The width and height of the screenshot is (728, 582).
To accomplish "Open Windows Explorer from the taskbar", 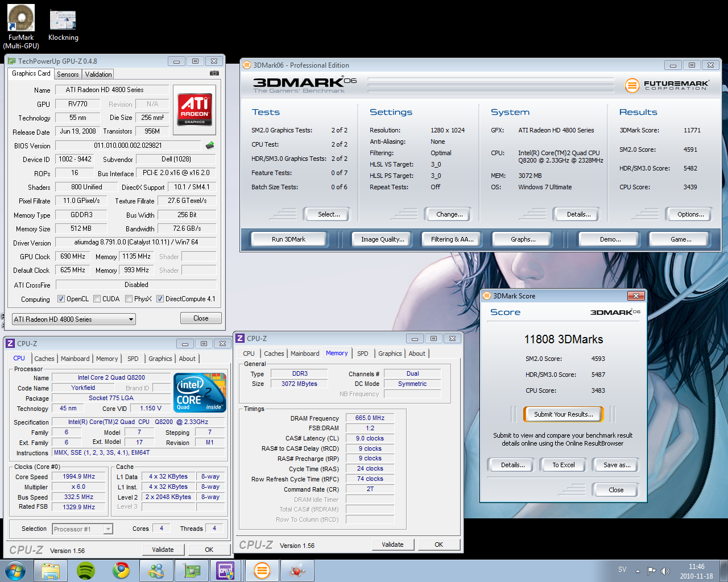I will 51,571.
